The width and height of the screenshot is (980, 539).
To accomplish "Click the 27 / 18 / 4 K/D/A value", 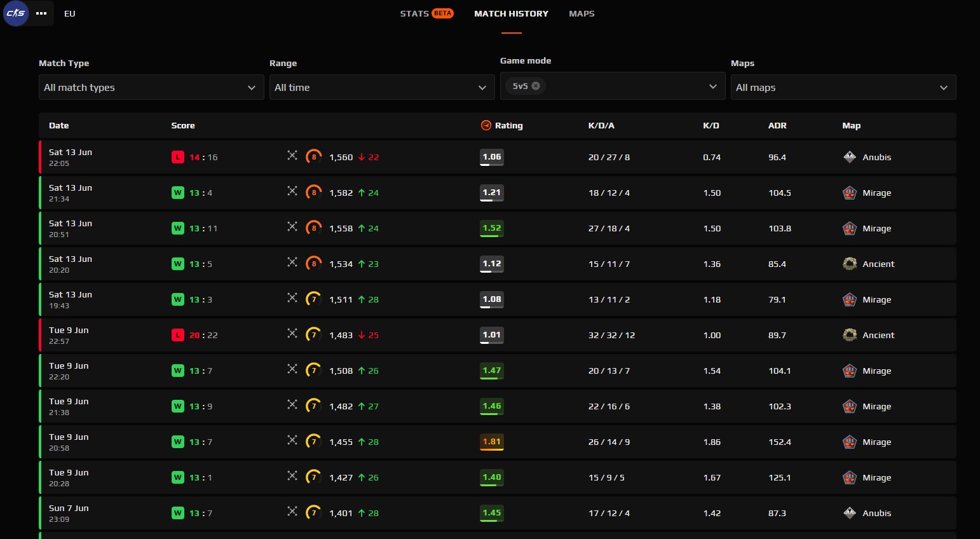I will [609, 228].
